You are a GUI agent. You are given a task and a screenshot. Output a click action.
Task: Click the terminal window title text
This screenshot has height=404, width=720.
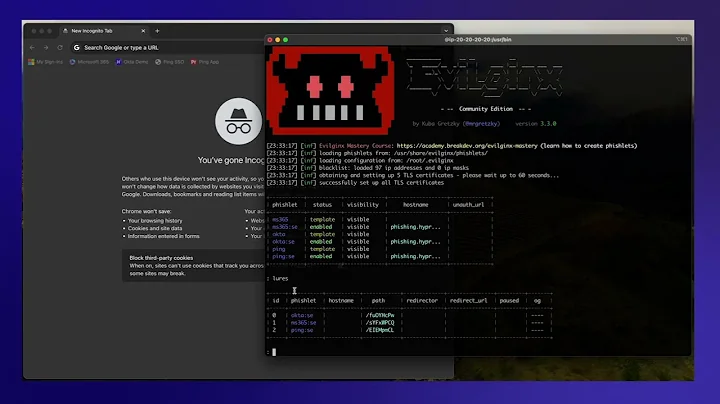(478, 39)
